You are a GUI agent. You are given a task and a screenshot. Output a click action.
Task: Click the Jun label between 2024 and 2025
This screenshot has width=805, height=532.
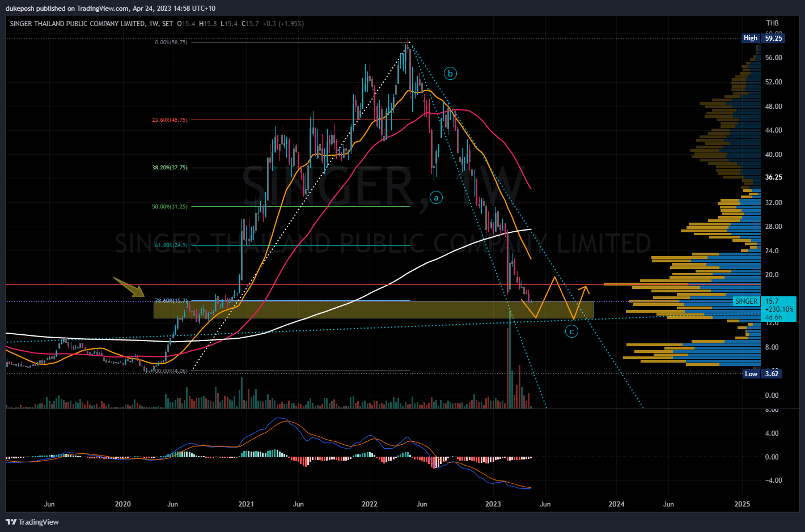tap(668, 504)
